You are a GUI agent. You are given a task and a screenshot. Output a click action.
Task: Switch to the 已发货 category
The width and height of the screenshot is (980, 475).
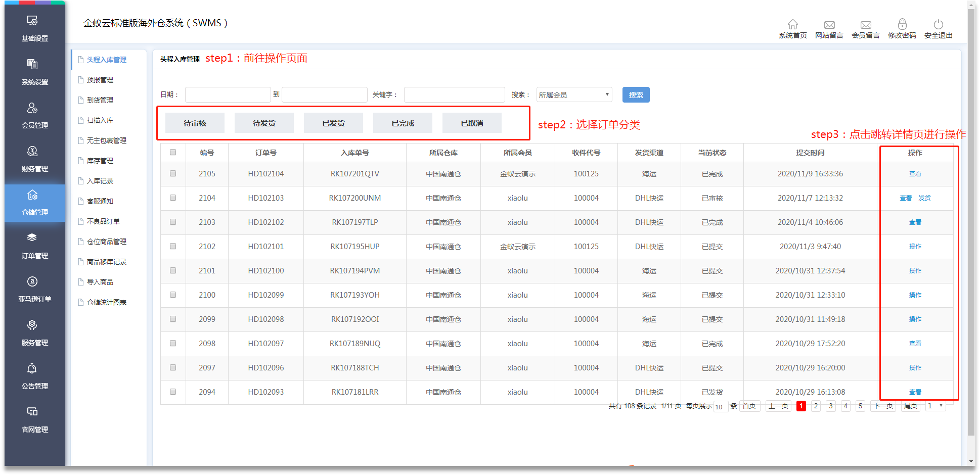[333, 123]
